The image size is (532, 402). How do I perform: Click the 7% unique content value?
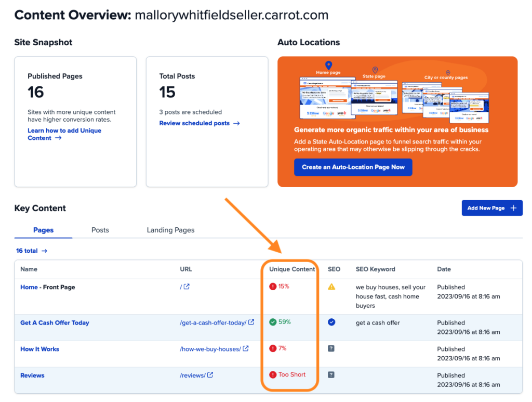[282, 348]
